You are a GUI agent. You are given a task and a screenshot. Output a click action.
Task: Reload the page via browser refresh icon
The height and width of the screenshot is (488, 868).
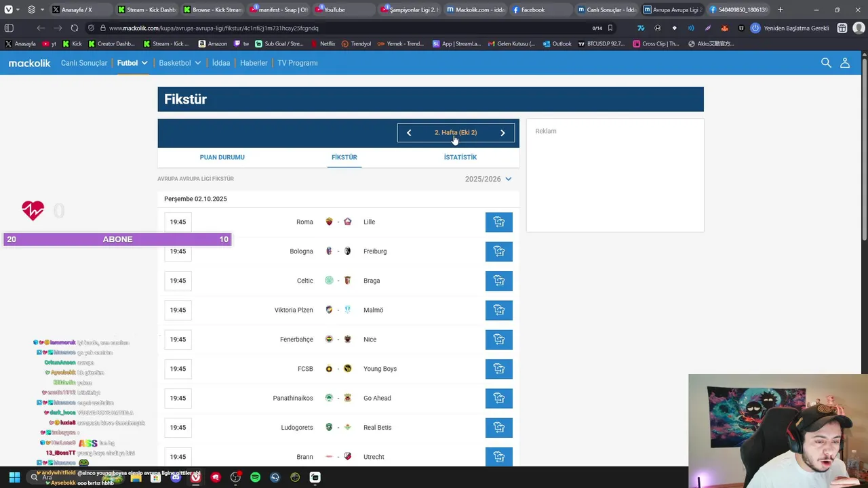coord(75,28)
